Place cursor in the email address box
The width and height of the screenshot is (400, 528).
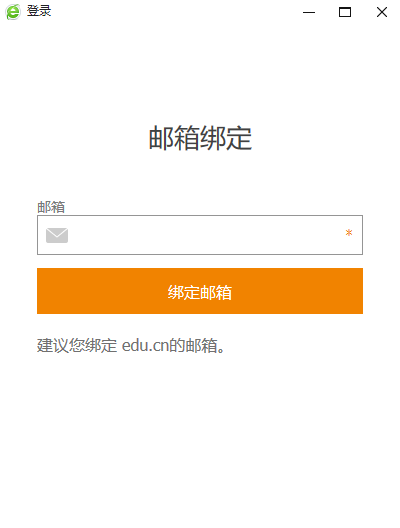200,235
